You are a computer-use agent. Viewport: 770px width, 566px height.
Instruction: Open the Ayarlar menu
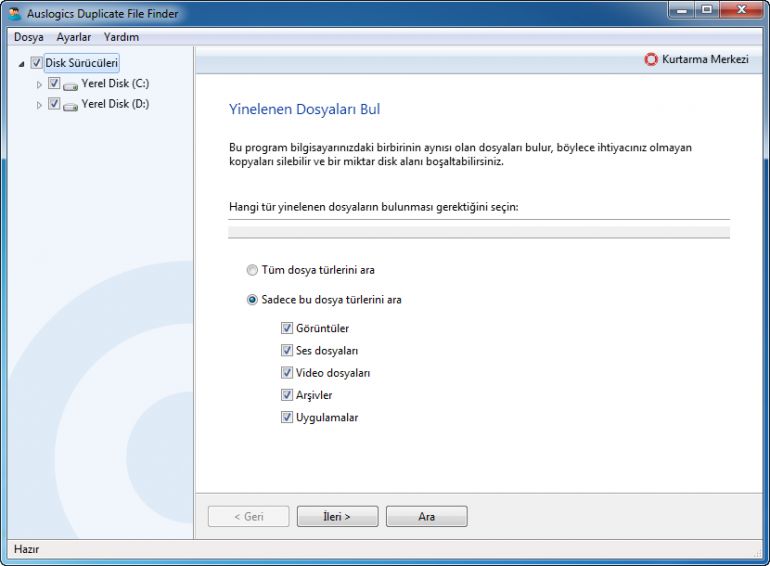[x=74, y=37]
